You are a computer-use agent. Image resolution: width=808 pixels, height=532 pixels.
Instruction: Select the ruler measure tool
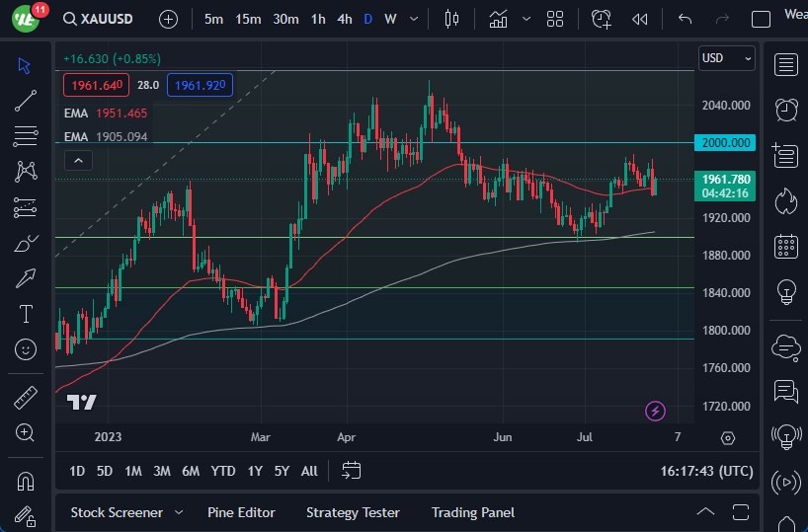pos(26,398)
